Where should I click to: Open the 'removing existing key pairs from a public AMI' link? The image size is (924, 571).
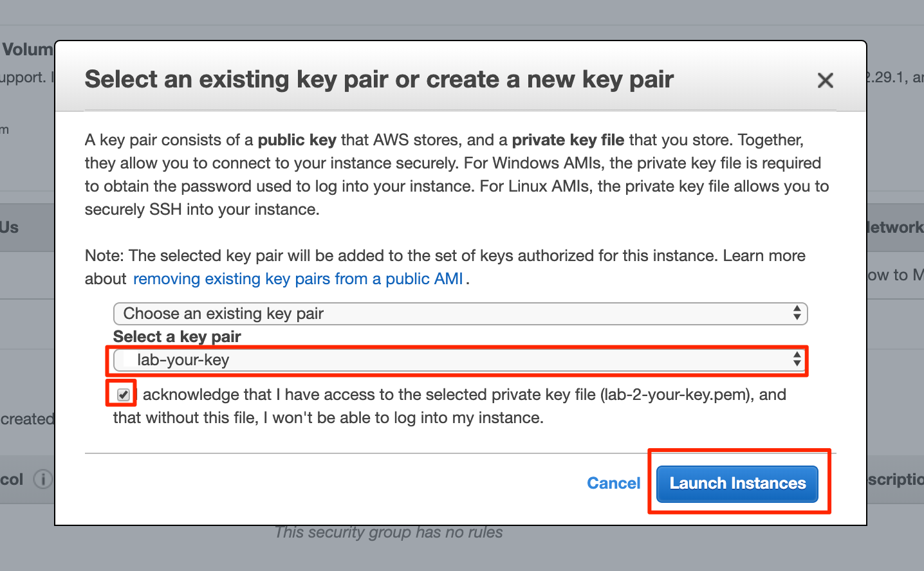tap(298, 278)
